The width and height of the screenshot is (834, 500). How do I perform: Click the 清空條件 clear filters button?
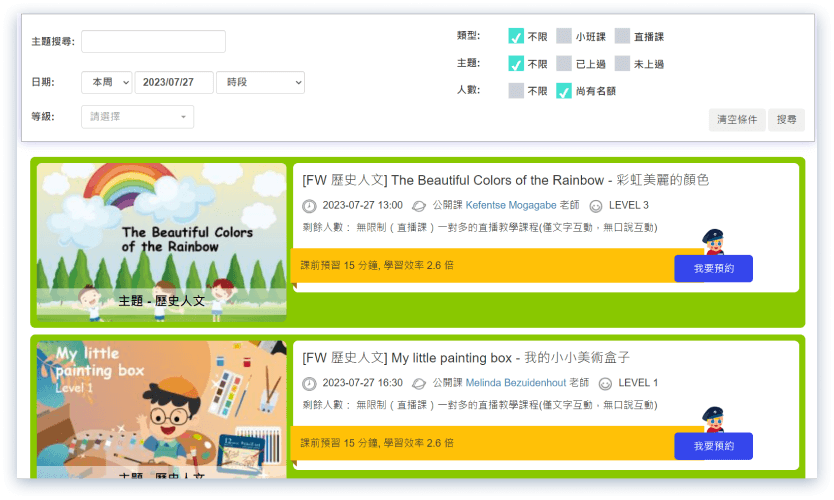point(737,120)
